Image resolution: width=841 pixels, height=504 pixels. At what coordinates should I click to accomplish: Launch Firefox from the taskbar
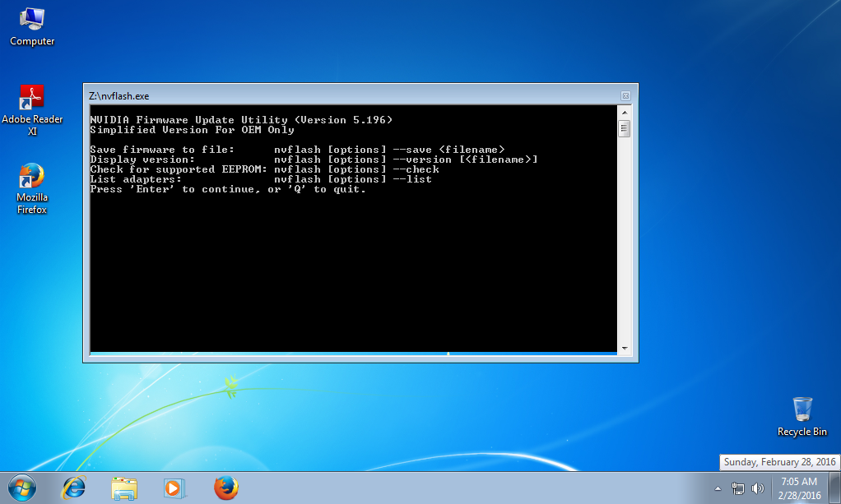(225, 488)
